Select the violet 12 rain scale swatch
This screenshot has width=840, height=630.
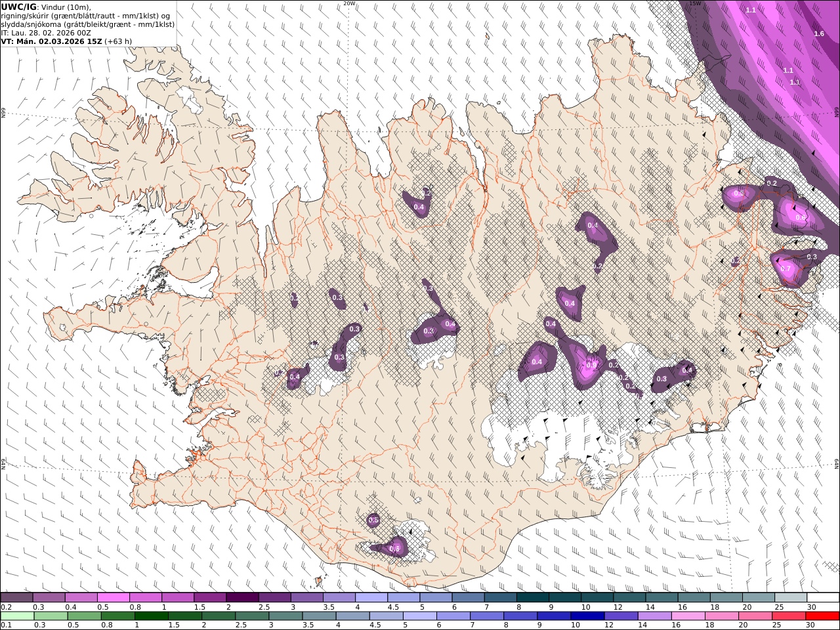(620, 616)
